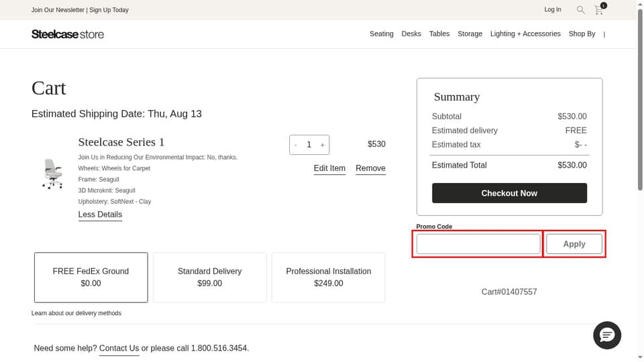Click the Contact Us link
This screenshot has height=362, width=644.
(x=119, y=349)
